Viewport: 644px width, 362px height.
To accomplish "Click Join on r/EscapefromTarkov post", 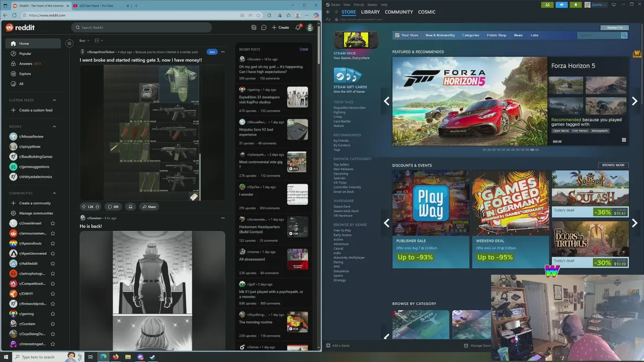I will coord(212,52).
